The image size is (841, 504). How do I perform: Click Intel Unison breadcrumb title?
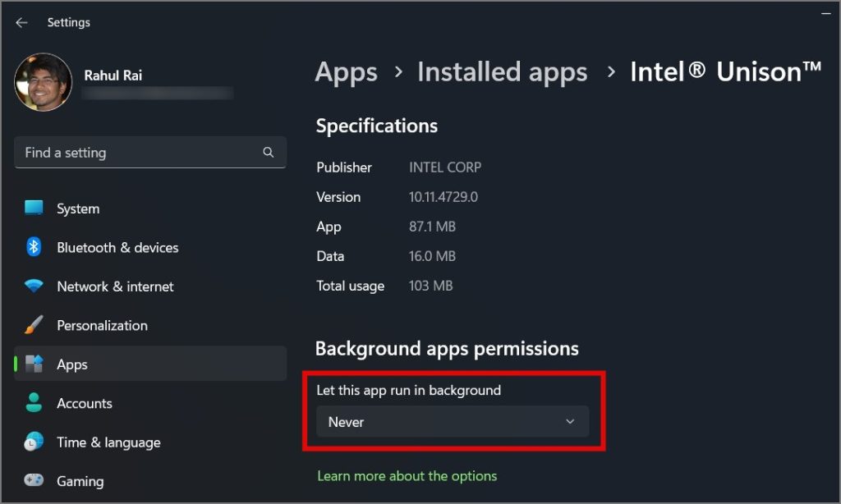tap(726, 71)
